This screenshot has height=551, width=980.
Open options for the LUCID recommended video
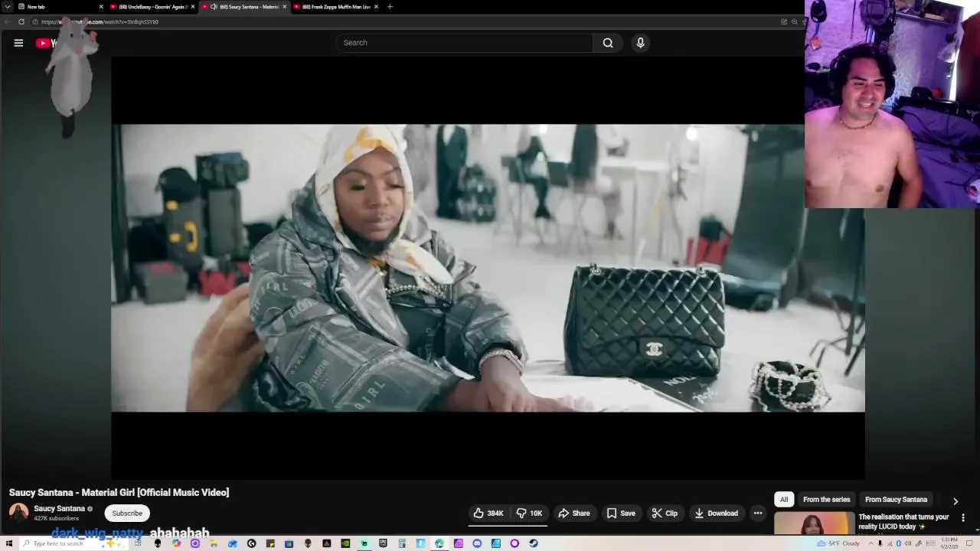click(963, 518)
